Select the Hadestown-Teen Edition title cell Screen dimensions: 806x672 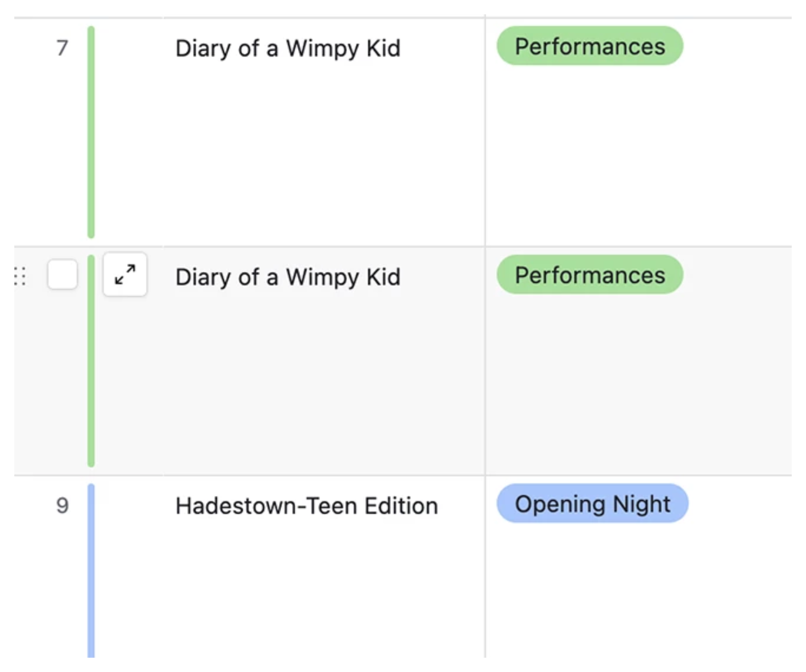pyautogui.click(x=306, y=506)
